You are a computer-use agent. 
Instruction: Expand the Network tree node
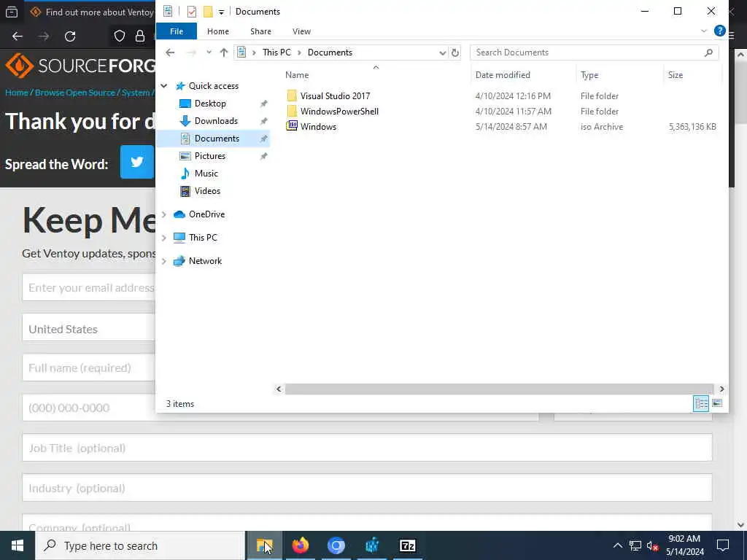point(164,261)
